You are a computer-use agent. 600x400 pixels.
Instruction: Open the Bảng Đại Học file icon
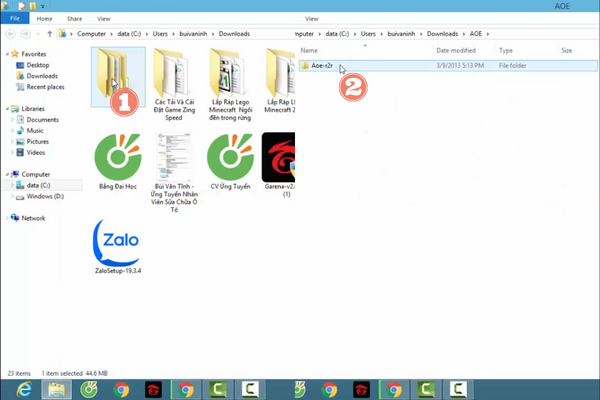click(118, 157)
